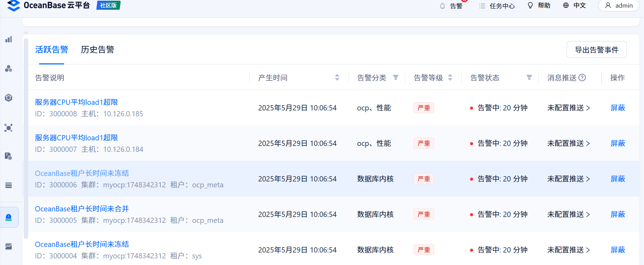Click 未配置推送 for alarm ID 3000004
Screen dimensions: 644x265
pos(569,250)
